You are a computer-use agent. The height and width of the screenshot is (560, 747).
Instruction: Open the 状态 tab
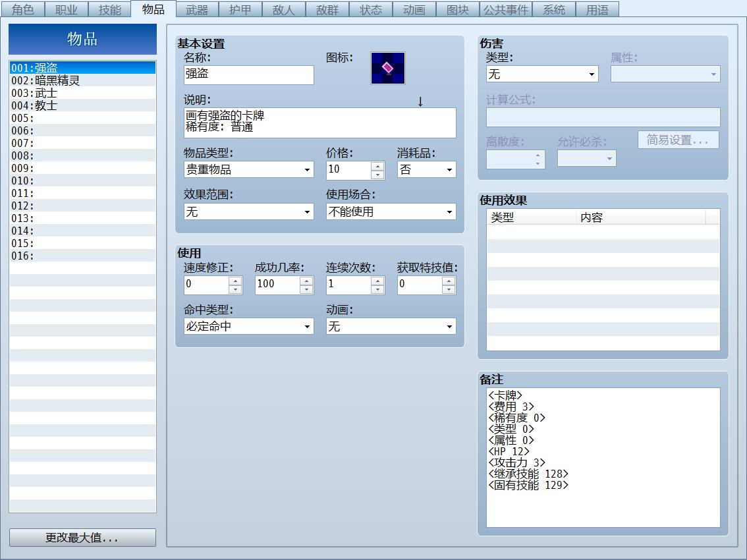click(x=371, y=9)
